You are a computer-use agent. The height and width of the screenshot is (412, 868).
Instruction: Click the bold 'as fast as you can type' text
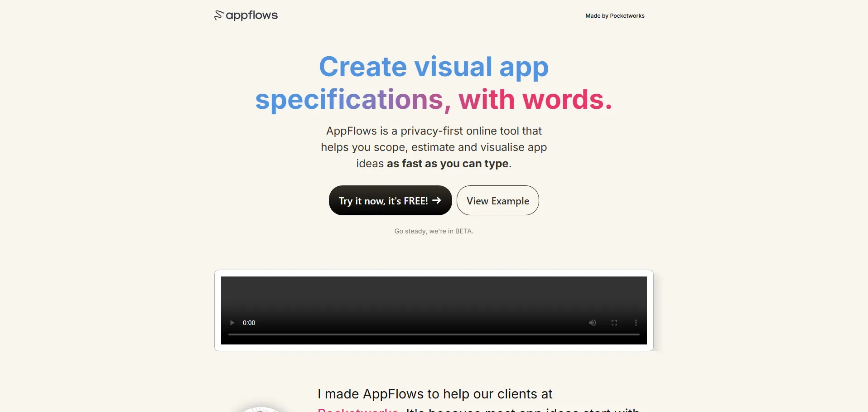[x=447, y=164]
